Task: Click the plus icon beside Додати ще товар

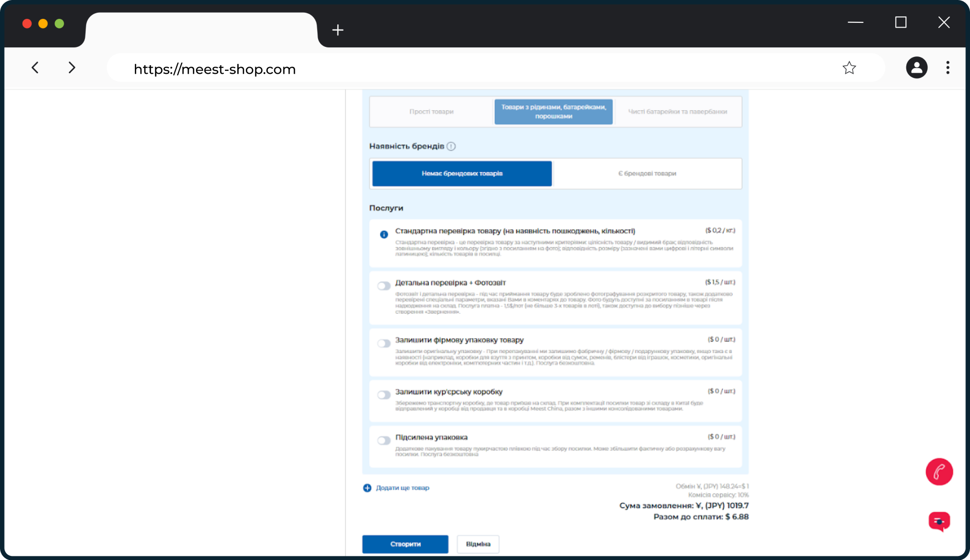Action: [x=367, y=488]
